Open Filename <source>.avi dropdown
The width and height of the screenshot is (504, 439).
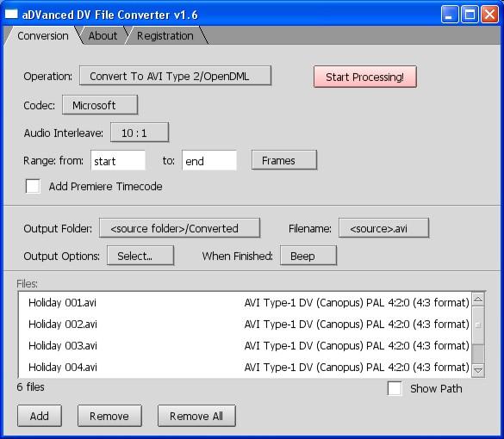click(383, 228)
